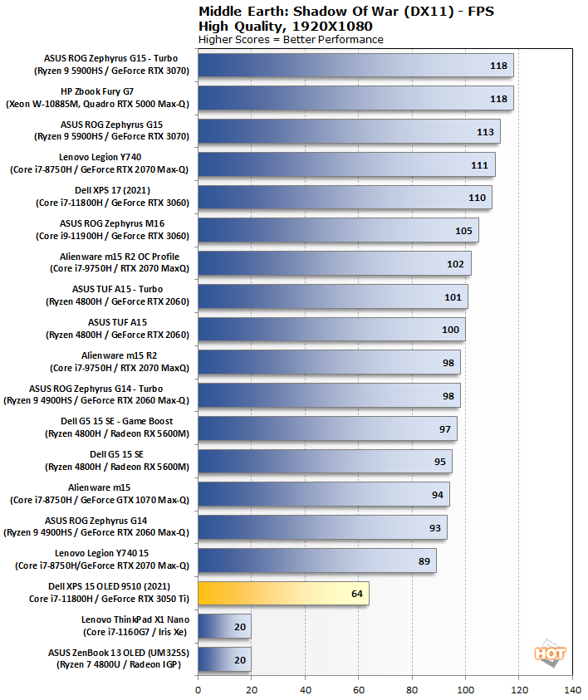This screenshot has height=700, width=588.
Task: Select the 'Dell G5 15 SE - Game Boost' label
Action: point(117,422)
